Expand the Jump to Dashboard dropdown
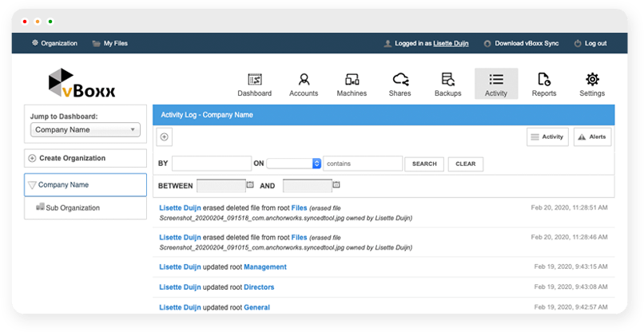 coord(85,130)
